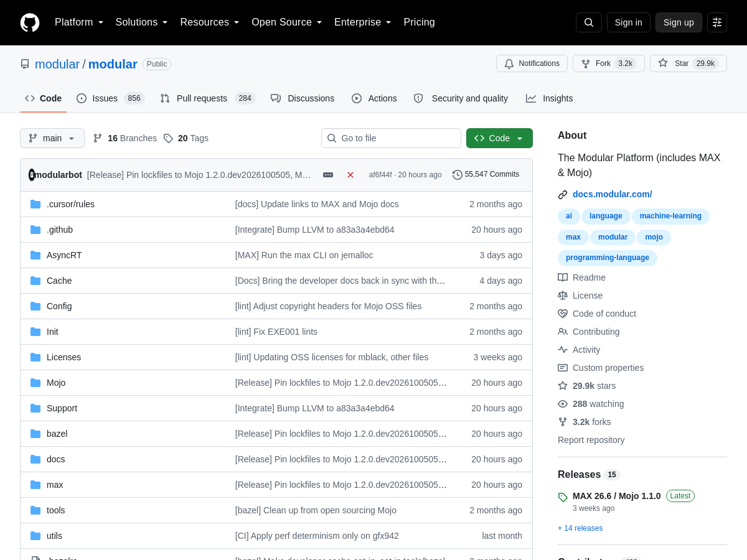The height and width of the screenshot is (560, 747).
Task: Show the + 14 releases link
Action: (x=580, y=528)
